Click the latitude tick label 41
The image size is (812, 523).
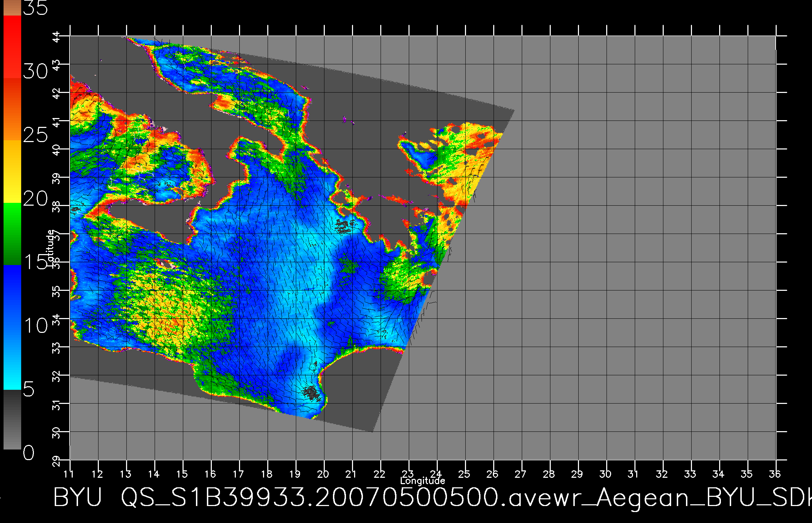(56, 122)
